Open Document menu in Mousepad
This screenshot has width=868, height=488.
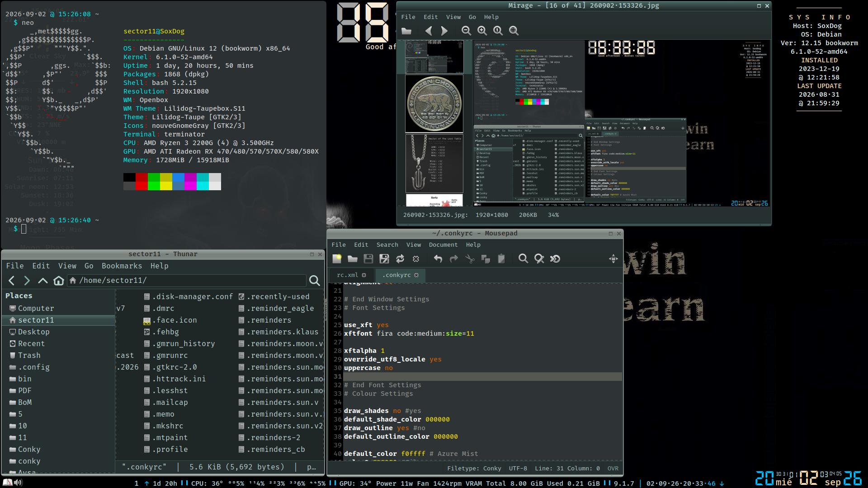coord(443,245)
